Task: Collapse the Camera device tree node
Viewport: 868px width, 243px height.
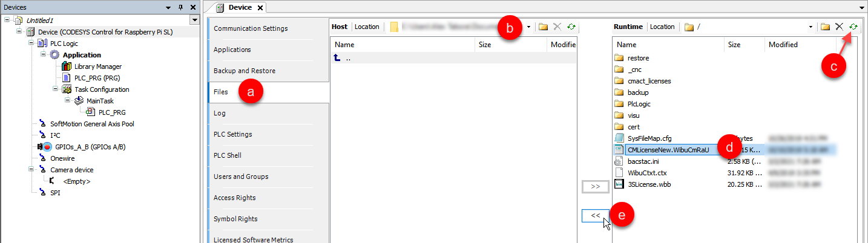Action: 31,170
